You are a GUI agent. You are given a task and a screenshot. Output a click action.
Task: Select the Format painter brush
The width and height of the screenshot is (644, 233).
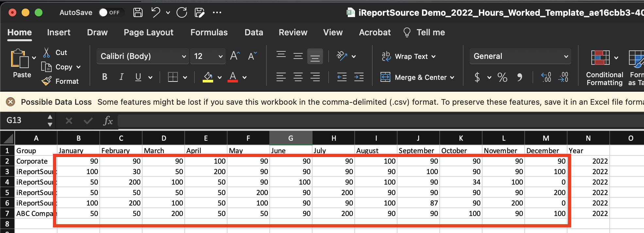click(46, 81)
